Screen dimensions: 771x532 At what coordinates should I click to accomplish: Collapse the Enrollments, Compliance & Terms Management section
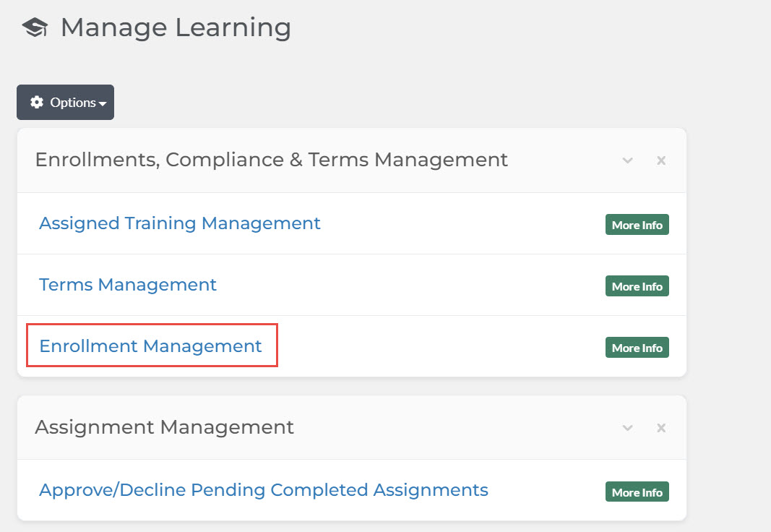tap(627, 160)
